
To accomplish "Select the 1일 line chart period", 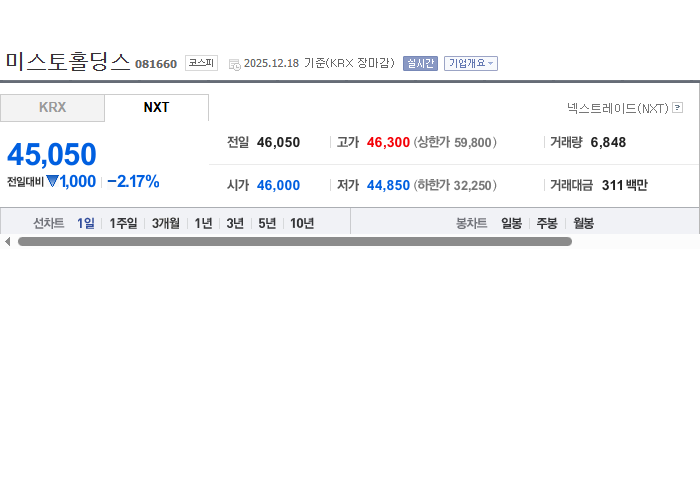I will pos(86,223).
